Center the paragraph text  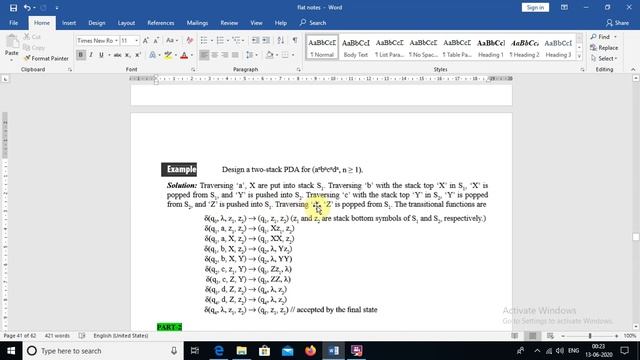[215, 55]
